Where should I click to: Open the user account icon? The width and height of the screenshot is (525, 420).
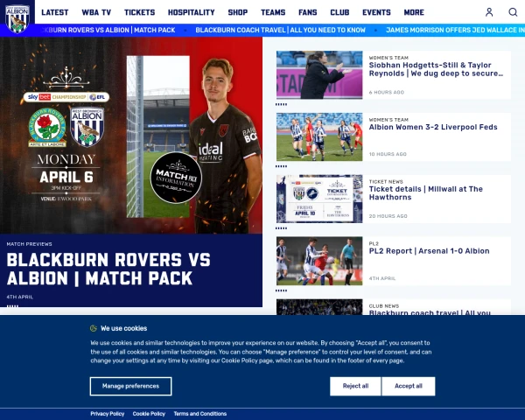pyautogui.click(x=489, y=12)
